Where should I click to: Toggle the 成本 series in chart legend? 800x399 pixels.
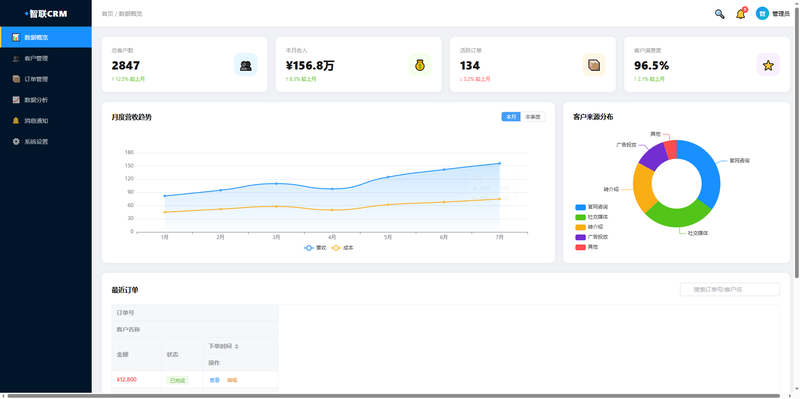pyautogui.click(x=343, y=247)
